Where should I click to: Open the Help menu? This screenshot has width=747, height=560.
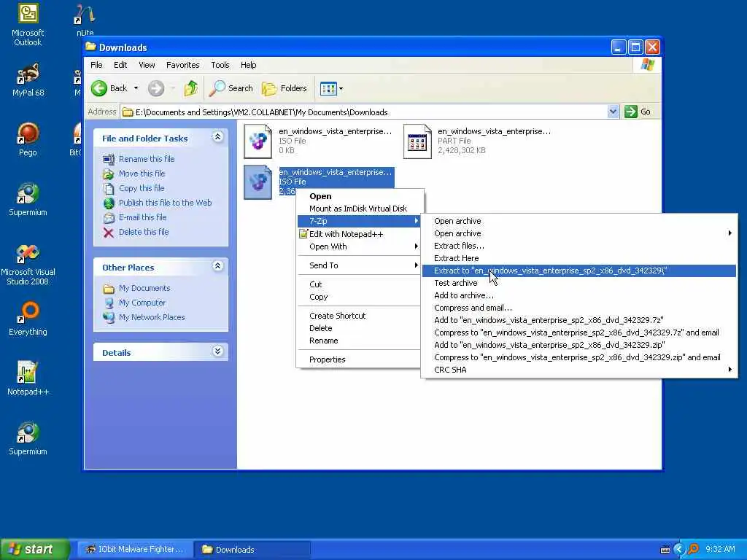pyautogui.click(x=248, y=65)
